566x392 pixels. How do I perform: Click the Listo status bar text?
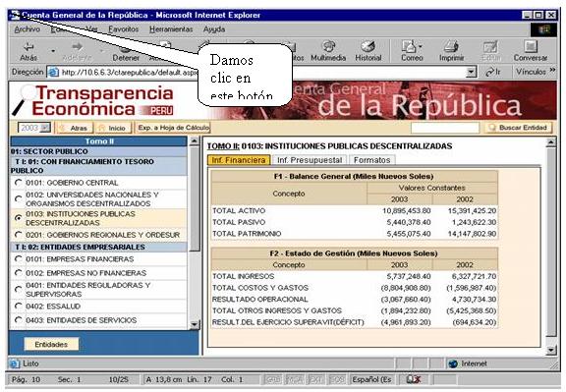tap(30, 364)
